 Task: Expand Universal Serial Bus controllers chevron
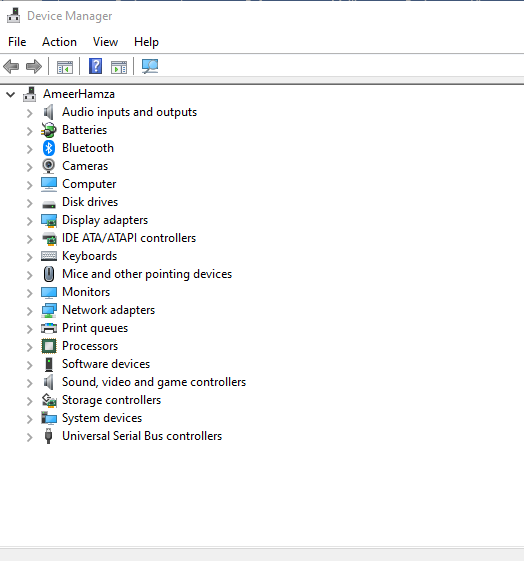click(30, 437)
